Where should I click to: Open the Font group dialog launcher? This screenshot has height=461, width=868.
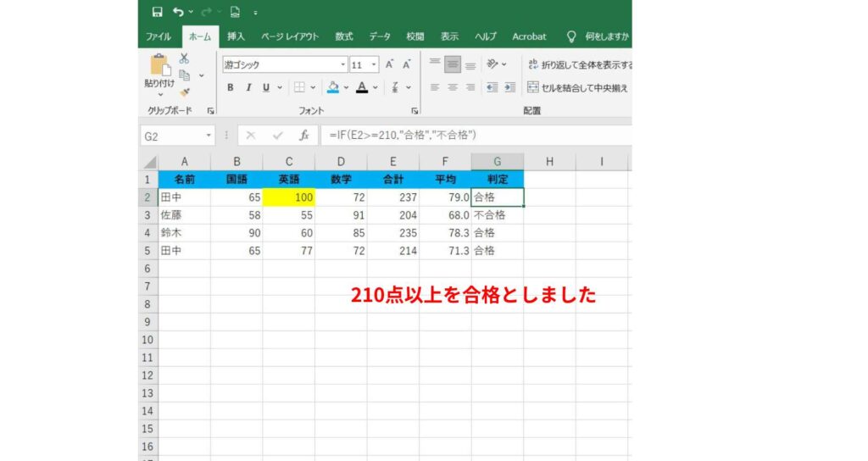tap(415, 111)
